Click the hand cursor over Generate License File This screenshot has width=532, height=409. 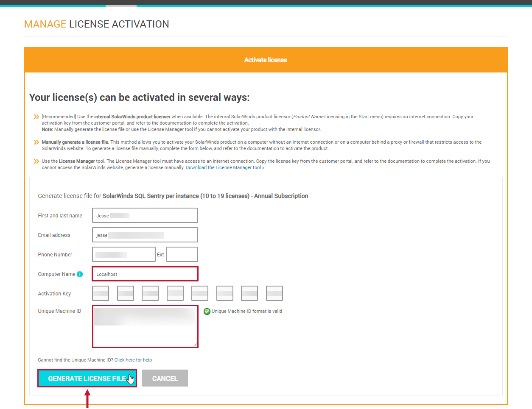click(x=130, y=379)
